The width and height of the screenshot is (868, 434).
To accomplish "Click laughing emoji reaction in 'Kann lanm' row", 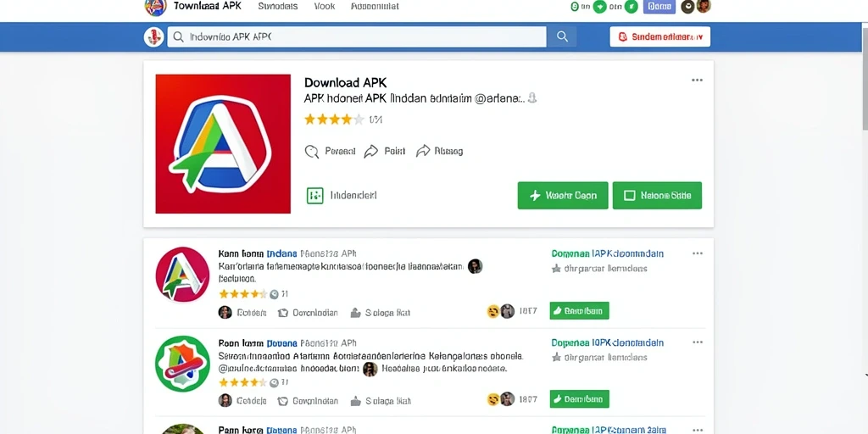I will coord(492,312).
